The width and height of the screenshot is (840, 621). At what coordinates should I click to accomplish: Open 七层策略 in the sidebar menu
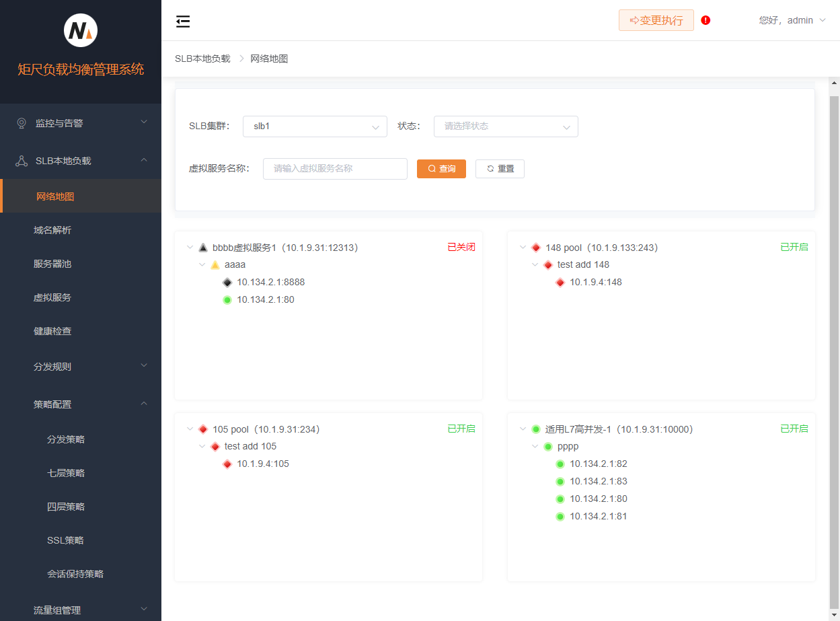[66, 473]
